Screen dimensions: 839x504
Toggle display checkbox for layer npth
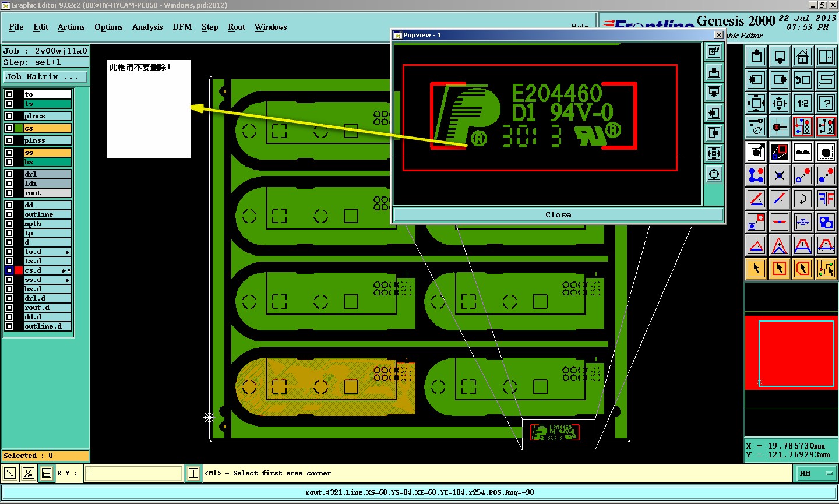point(9,224)
